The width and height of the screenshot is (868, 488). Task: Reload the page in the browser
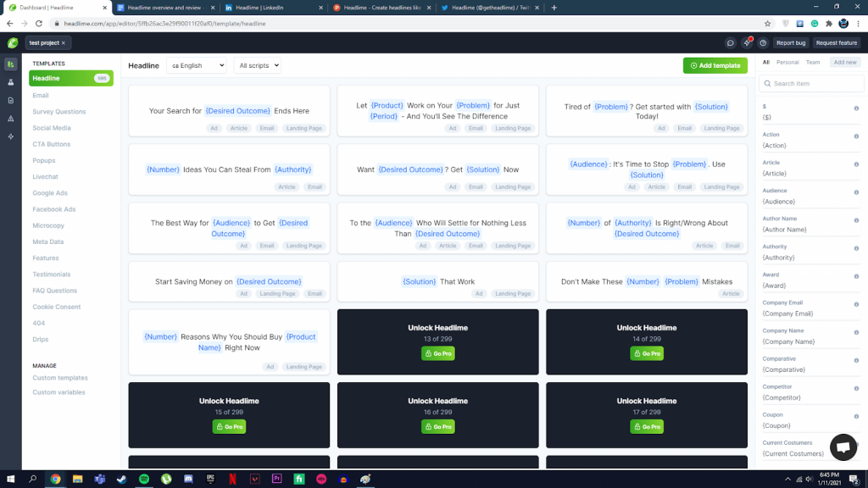click(x=39, y=24)
